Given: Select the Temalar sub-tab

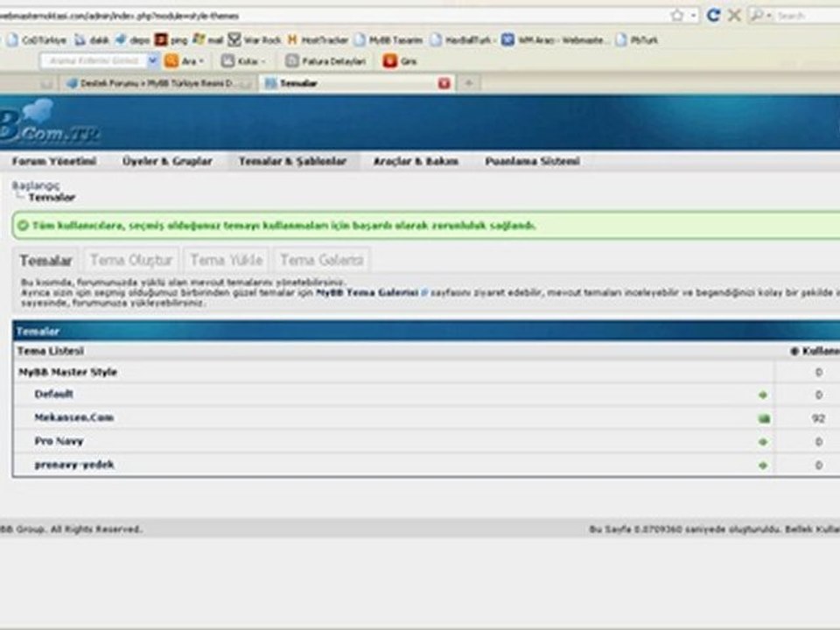Looking at the screenshot, I should click(x=45, y=261).
